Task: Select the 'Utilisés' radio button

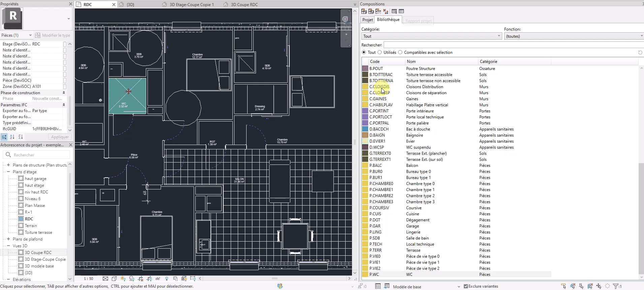Action: [x=380, y=52]
